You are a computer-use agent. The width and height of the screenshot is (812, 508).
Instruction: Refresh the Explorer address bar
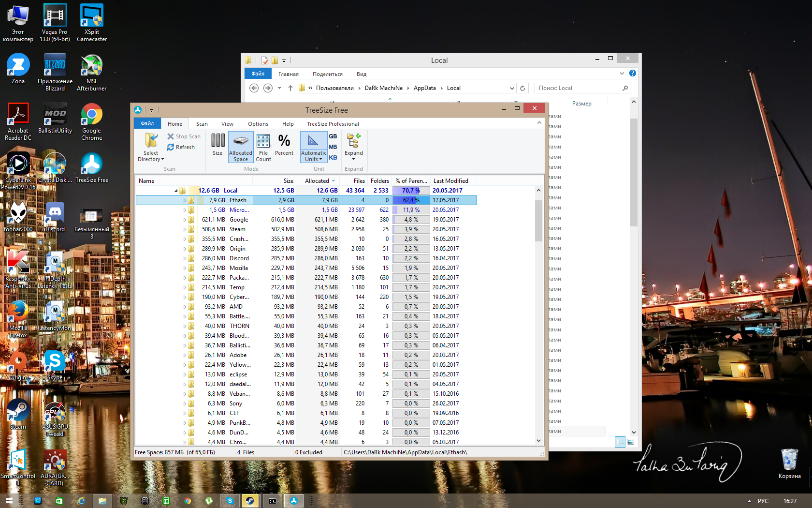(522, 88)
